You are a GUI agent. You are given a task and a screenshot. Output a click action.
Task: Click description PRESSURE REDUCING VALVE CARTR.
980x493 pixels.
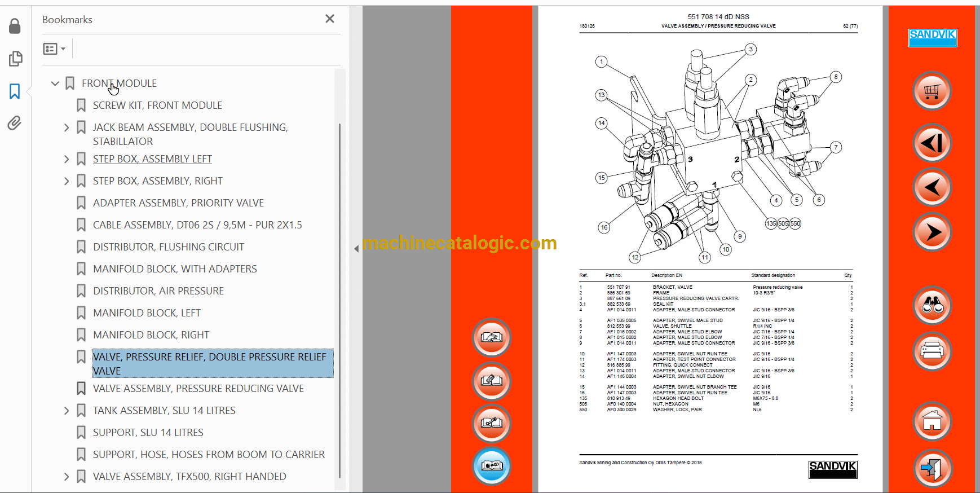[696, 298]
